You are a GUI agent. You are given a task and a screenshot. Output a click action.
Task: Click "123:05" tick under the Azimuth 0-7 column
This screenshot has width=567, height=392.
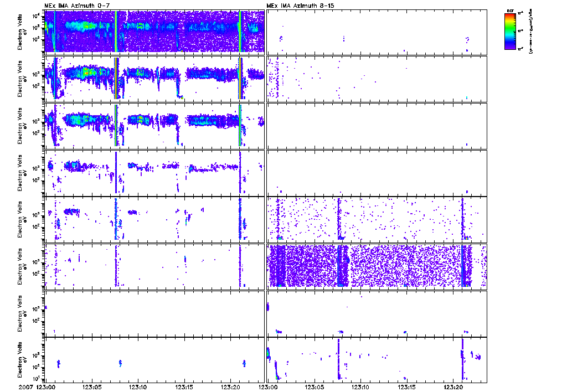pos(92,387)
